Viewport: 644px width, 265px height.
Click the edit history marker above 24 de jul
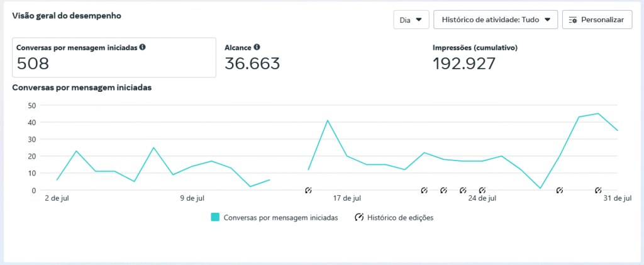point(482,190)
